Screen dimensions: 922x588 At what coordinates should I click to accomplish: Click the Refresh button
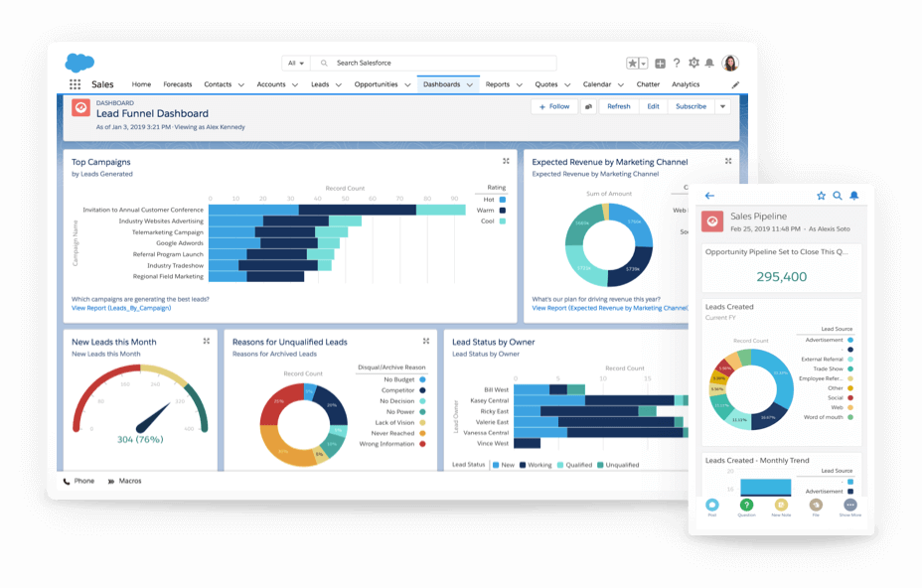(619, 106)
